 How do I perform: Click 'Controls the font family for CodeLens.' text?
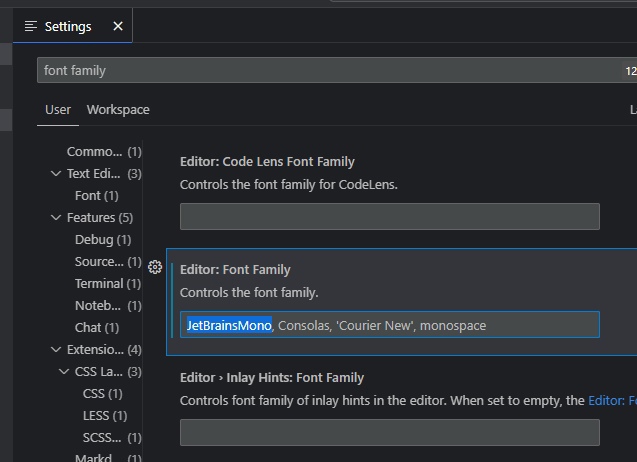click(289, 184)
